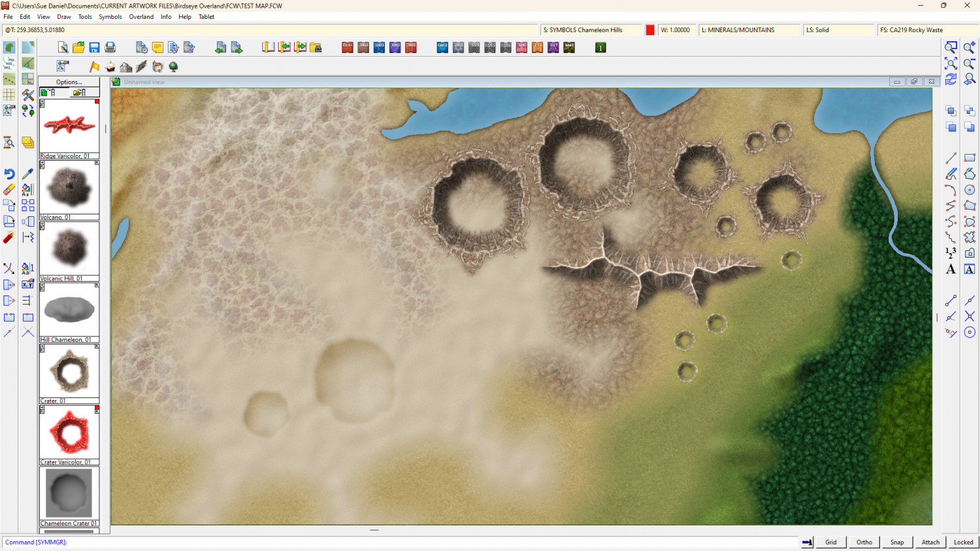Screen dimensions: 980x551
Task: Click the Print icon in toolbar
Action: pos(110,48)
